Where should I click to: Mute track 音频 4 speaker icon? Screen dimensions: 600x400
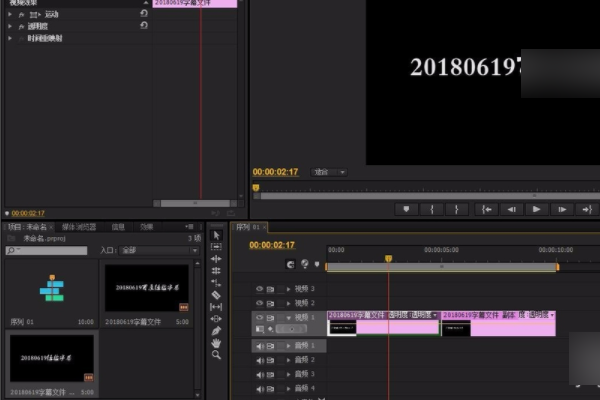260,389
